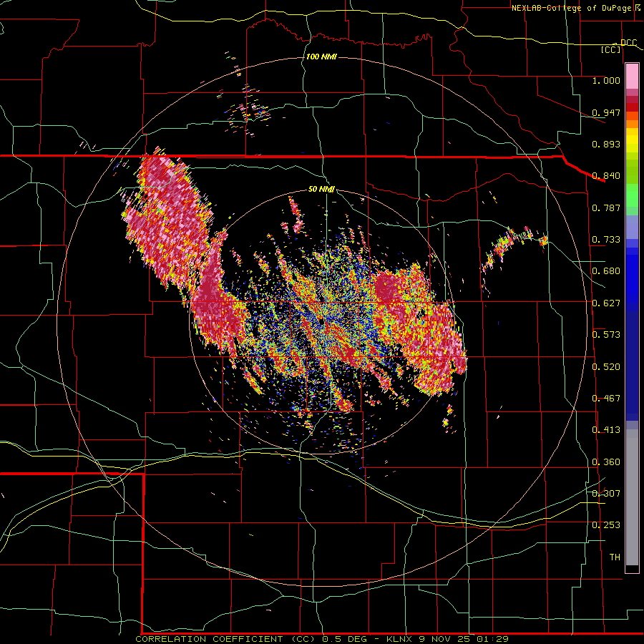644x644 pixels.
Task: Click the 0.787 legend value
Action: point(606,208)
